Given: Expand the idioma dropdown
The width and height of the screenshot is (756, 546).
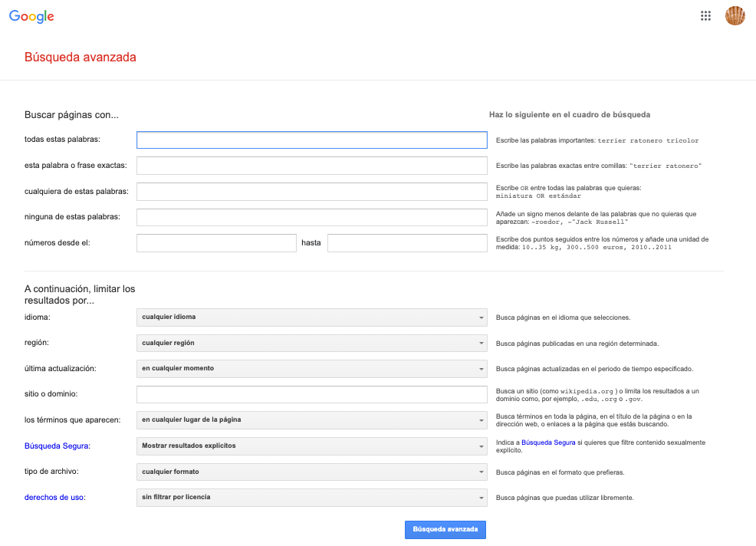Looking at the screenshot, I should tap(311, 317).
